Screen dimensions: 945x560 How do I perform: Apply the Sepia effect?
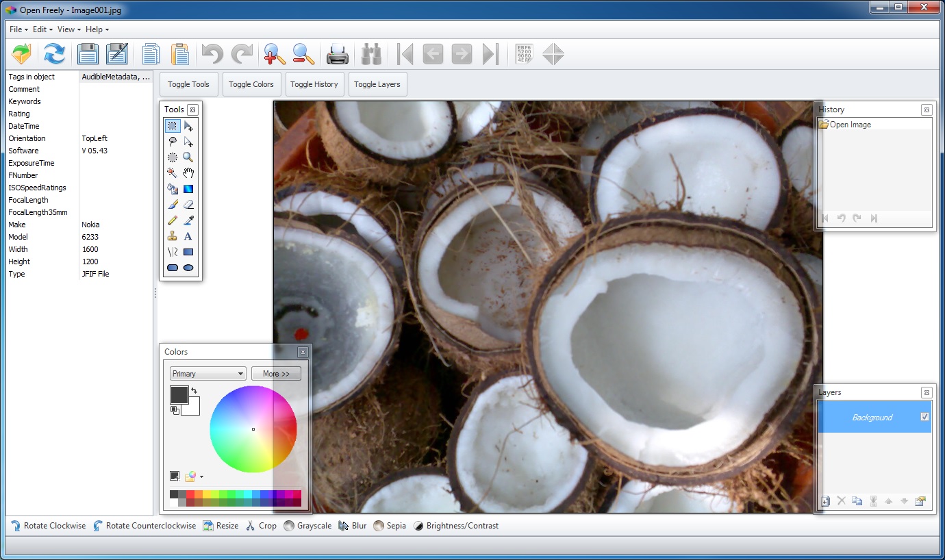tap(390, 526)
